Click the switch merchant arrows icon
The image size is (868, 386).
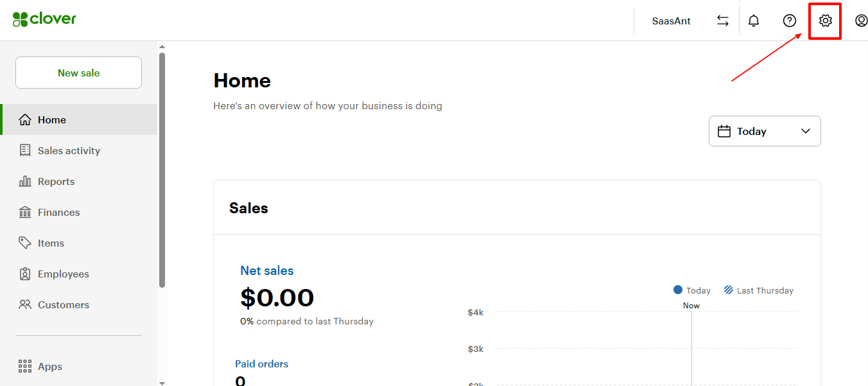tap(723, 21)
